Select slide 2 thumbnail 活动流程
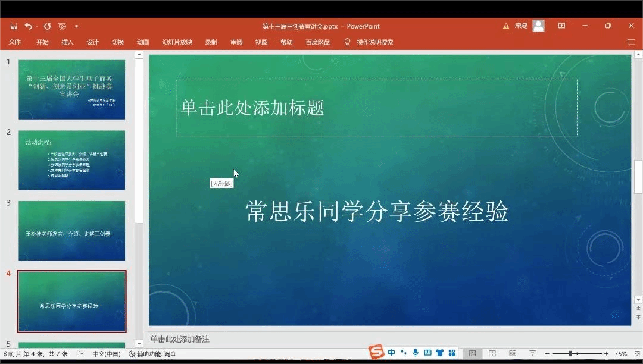The image size is (643, 364). click(71, 160)
